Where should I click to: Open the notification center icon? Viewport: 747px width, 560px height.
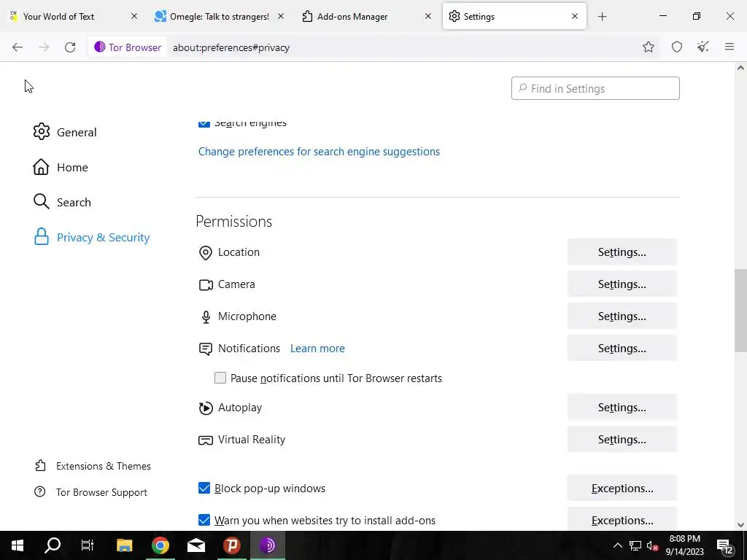pyautogui.click(x=724, y=546)
